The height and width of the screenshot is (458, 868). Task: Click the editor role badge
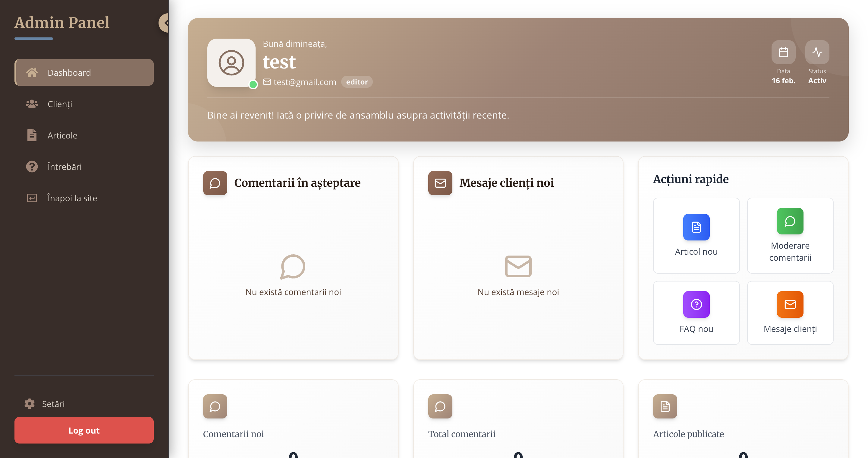tap(357, 82)
